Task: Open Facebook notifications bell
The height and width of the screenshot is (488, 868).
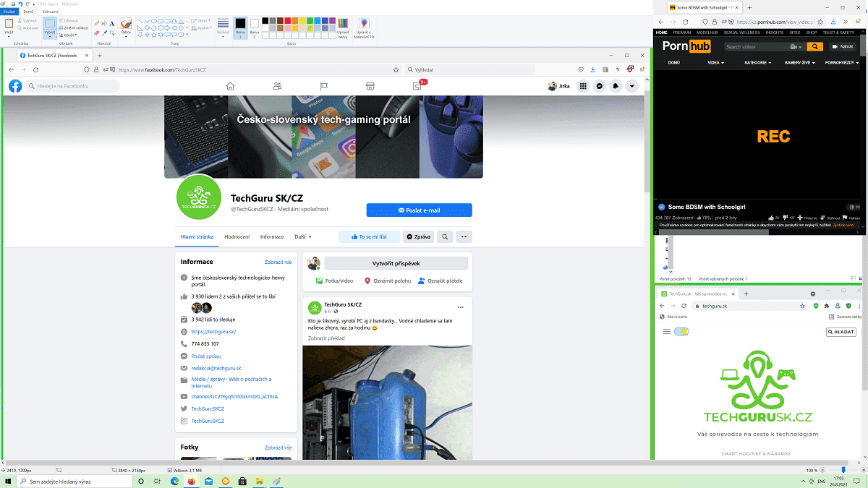Action: coord(616,86)
